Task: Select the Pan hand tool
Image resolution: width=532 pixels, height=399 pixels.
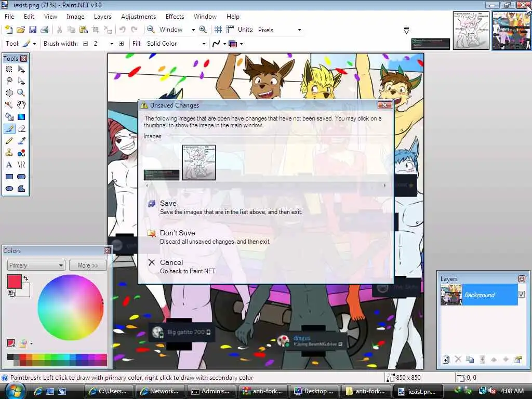Action: tap(21, 105)
